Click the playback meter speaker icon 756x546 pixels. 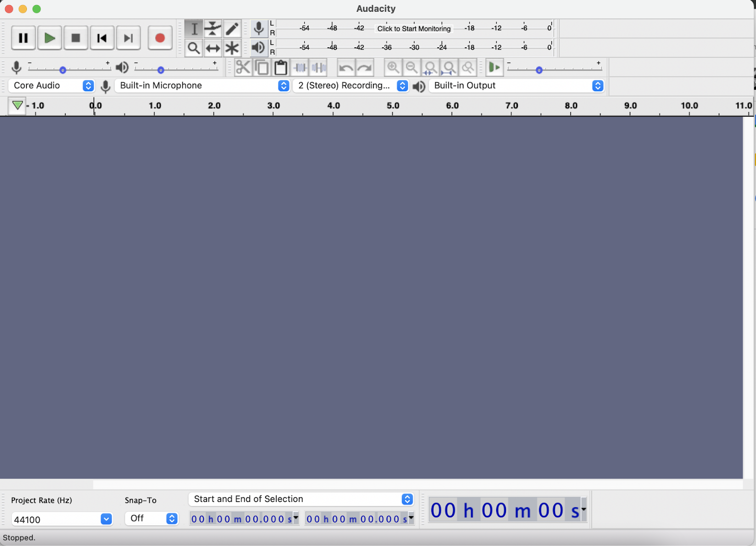258,48
